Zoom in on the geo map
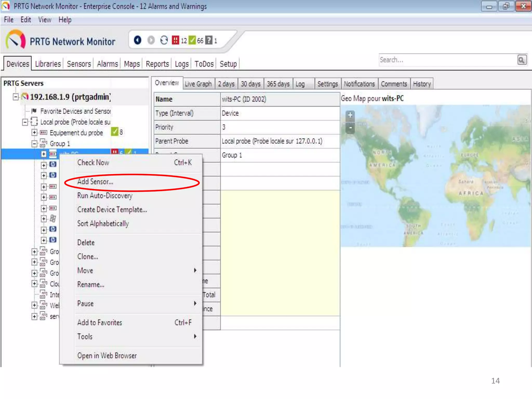 (x=350, y=115)
